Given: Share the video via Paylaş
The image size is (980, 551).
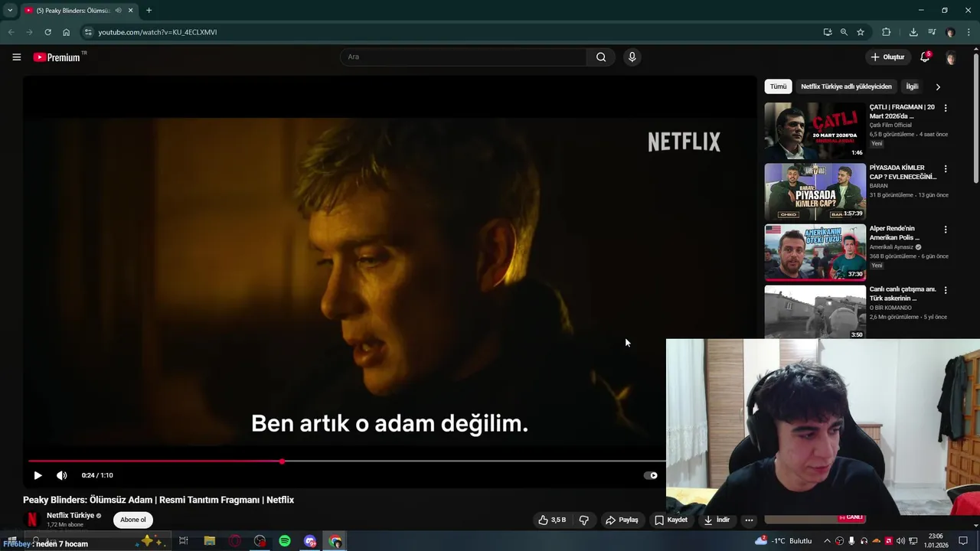Looking at the screenshot, I should click(622, 520).
